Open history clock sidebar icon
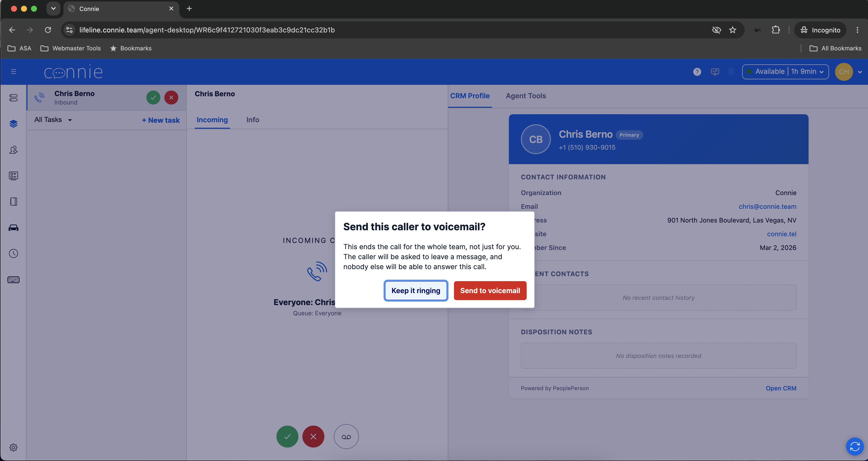This screenshot has height=461, width=868. point(13,253)
